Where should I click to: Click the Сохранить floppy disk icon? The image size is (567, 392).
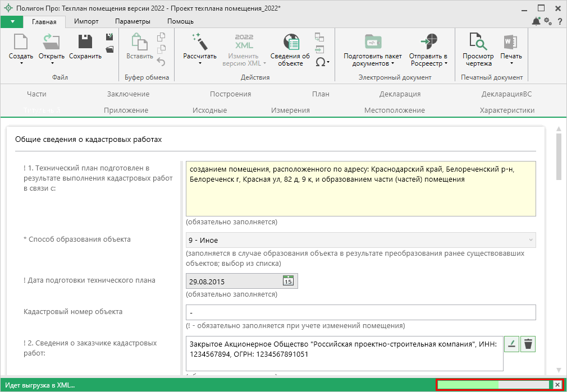click(85, 43)
